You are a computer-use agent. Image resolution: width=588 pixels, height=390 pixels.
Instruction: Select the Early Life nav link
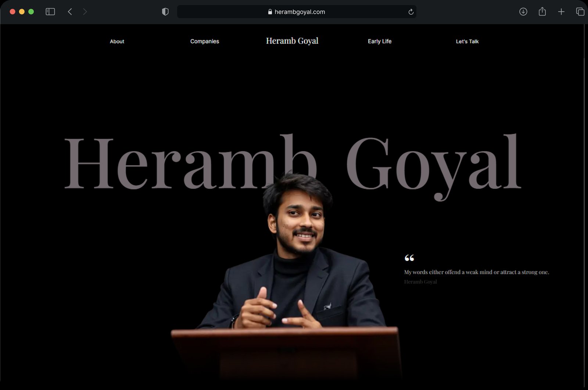(380, 42)
